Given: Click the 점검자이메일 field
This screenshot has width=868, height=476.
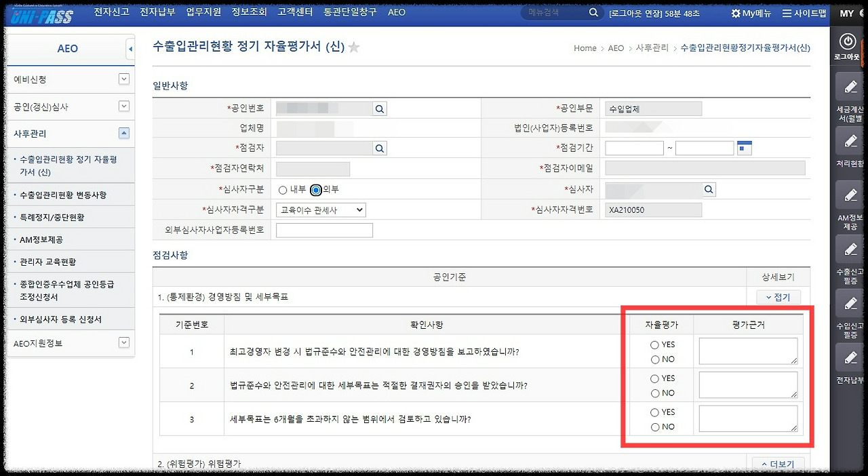Looking at the screenshot, I should point(705,168).
